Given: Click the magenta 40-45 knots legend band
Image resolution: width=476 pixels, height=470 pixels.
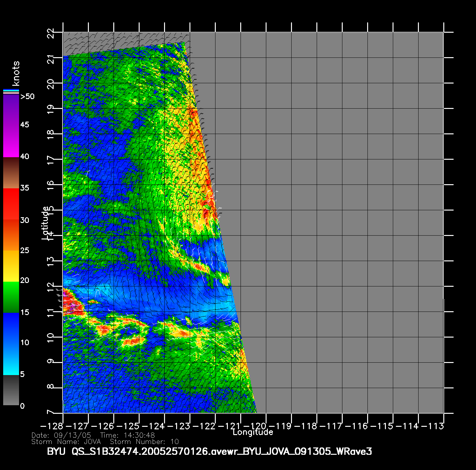Looking at the screenshot, I should click(11, 141).
